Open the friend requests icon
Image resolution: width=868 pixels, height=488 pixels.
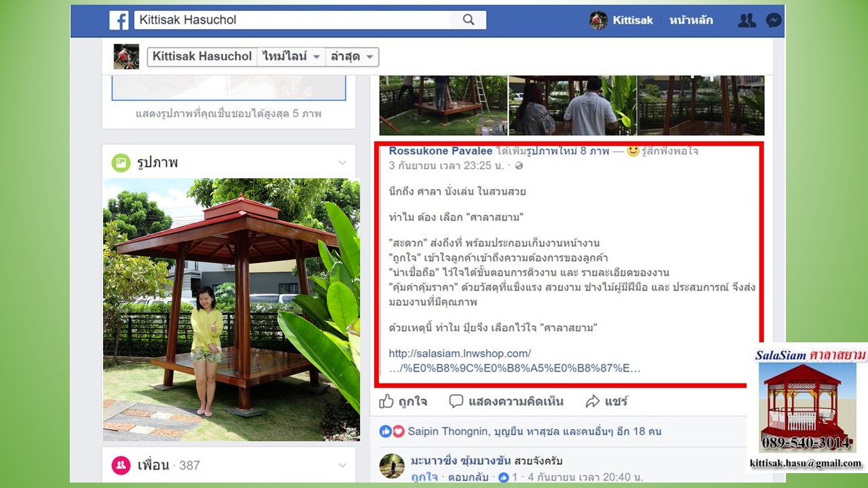[747, 20]
